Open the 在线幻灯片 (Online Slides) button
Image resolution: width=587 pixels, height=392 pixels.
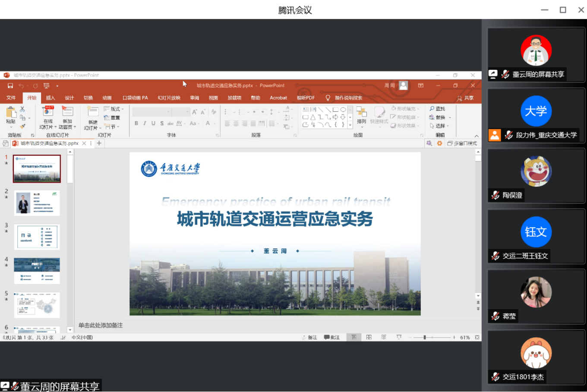point(48,117)
